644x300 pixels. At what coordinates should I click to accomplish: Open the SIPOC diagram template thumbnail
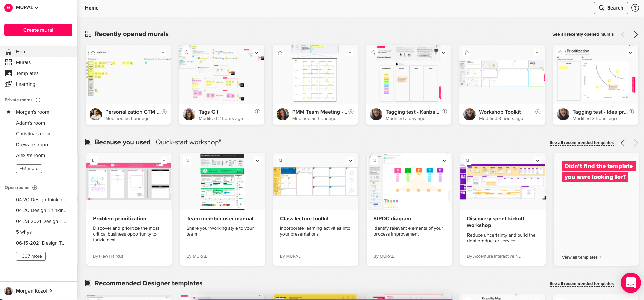click(x=409, y=181)
